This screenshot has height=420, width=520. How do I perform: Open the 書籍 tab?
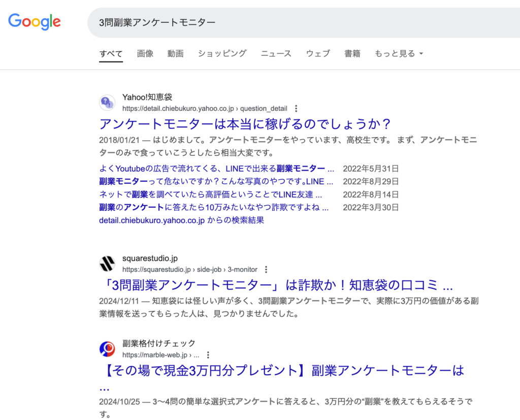coord(352,53)
